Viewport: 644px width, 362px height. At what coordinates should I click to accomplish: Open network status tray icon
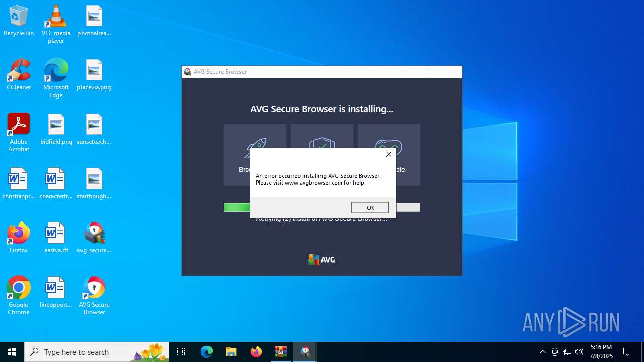pyautogui.click(x=567, y=352)
